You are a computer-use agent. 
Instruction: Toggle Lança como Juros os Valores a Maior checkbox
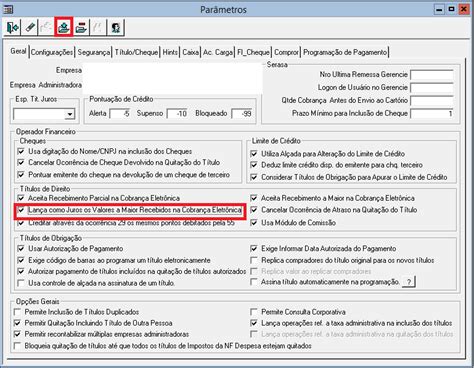(21, 210)
